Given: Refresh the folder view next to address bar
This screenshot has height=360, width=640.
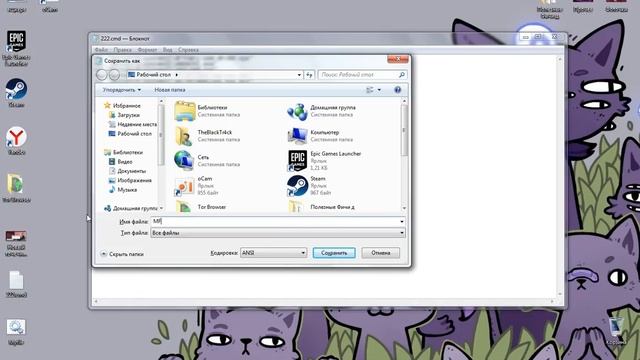Looking at the screenshot, I should tap(309, 75).
